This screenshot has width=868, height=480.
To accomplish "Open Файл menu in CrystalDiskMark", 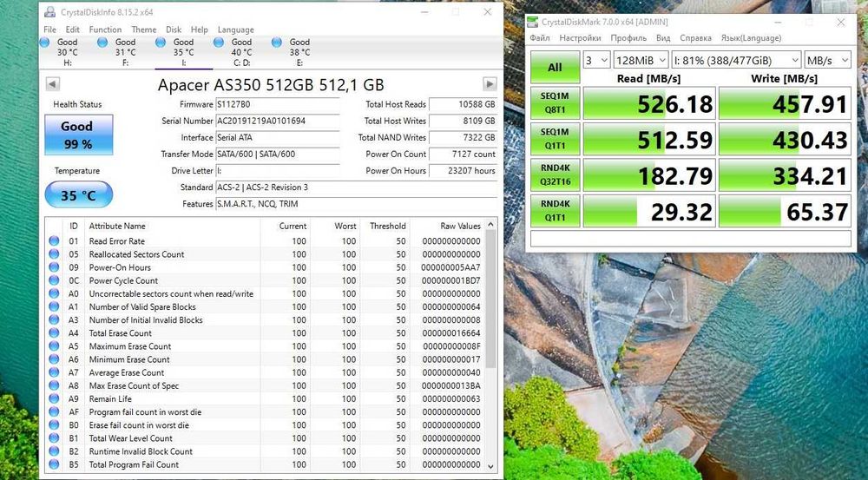I will click(540, 37).
